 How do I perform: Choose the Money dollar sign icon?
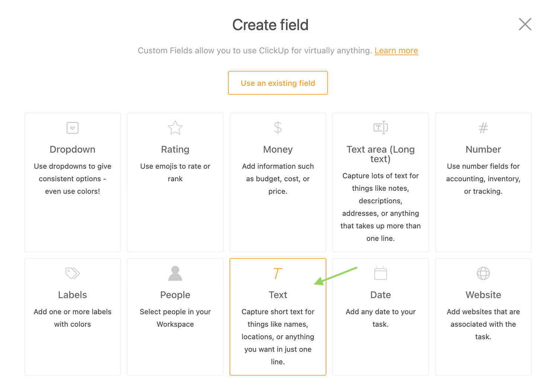tap(278, 127)
